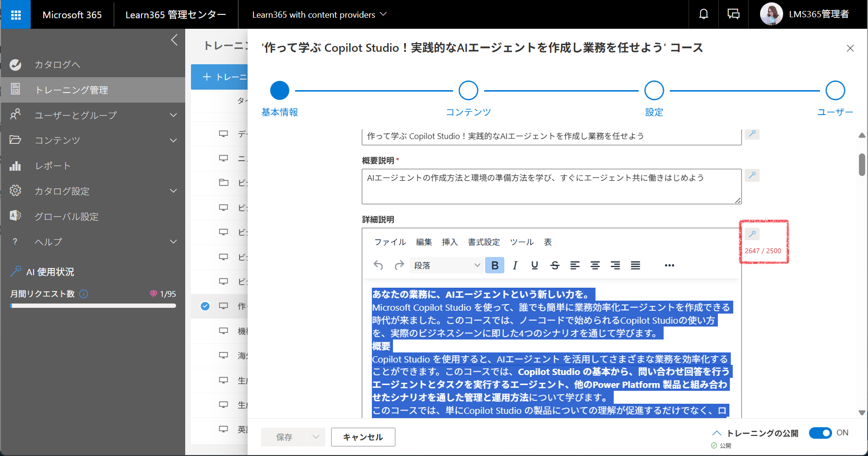Justify the text
The image size is (868, 456).
tap(635, 265)
